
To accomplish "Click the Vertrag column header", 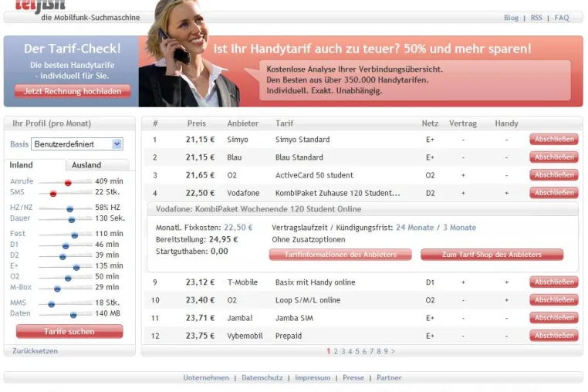I will (463, 123).
